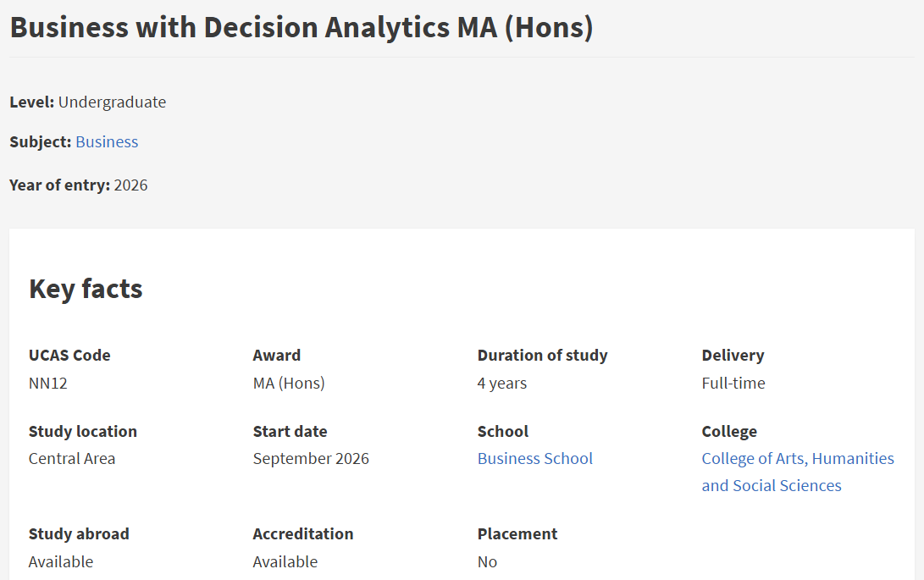The image size is (924, 580).
Task: Click the September 2026 start date
Action: click(x=311, y=459)
